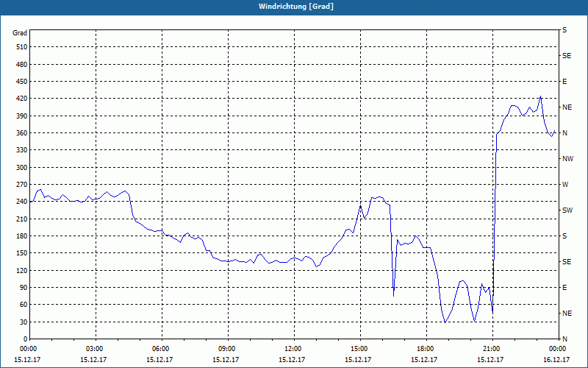The width and height of the screenshot is (588, 368).
Task: Choose the 150 degree axis value
Action: [22, 253]
